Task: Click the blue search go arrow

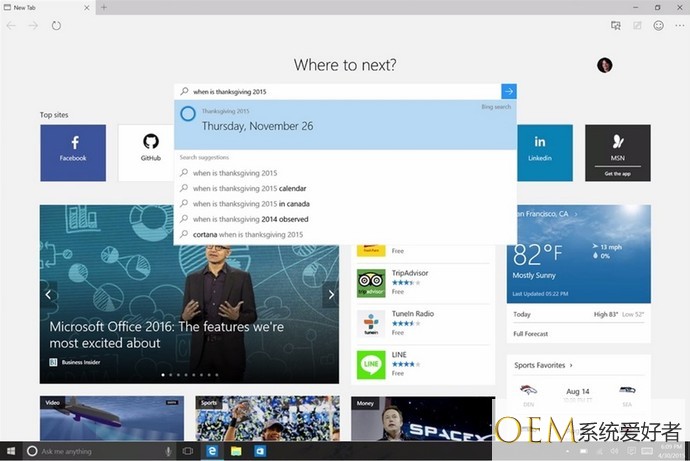Action: tap(508, 91)
